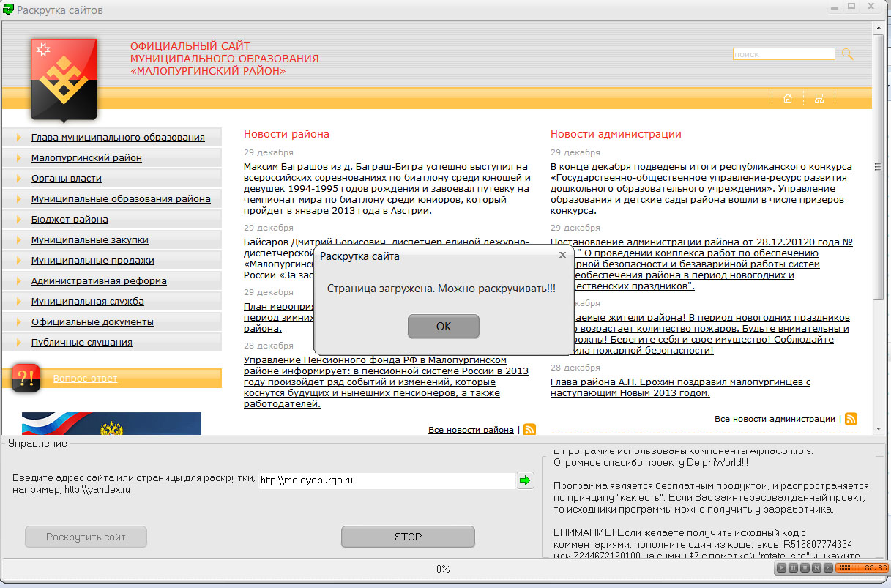Open Административная реформа menu item
The height and width of the screenshot is (588, 891).
coord(99,281)
